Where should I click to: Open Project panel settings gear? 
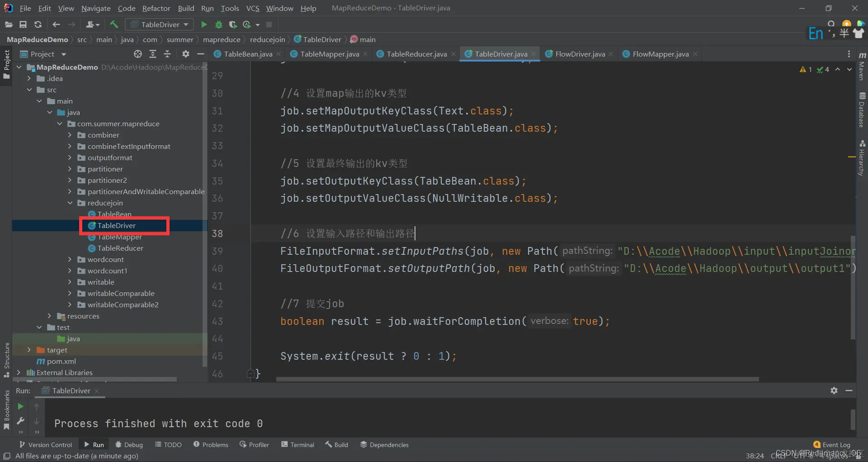185,54
